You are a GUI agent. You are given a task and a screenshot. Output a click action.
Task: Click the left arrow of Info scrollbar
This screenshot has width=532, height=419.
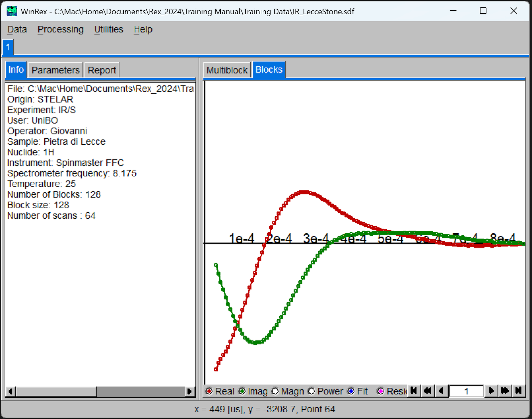(x=11, y=391)
